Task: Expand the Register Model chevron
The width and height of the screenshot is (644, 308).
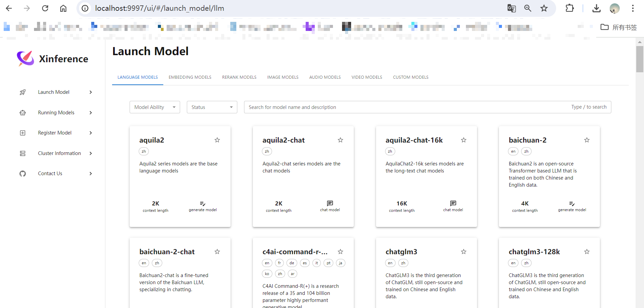Action: [x=91, y=133]
